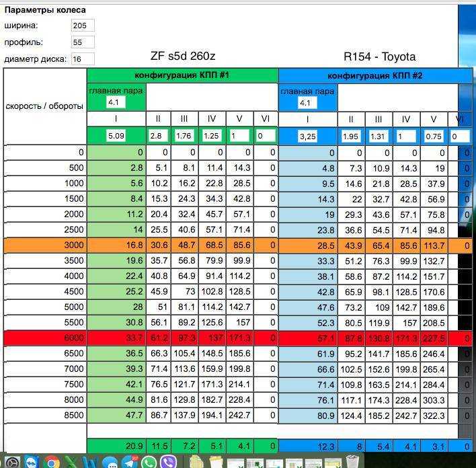The height and width of the screenshot is (468, 476).
Task: Click the wheel width field showing 205
Action: click(x=83, y=26)
